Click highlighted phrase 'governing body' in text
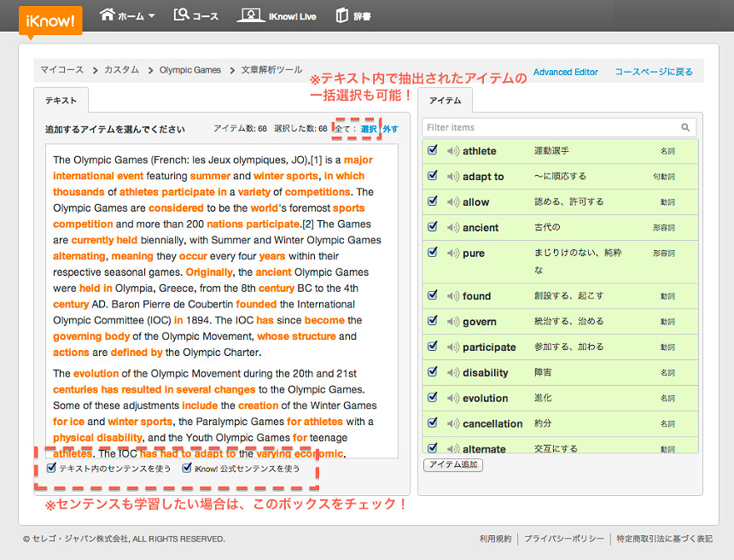Viewport: 734px width, 560px height. tap(91, 336)
